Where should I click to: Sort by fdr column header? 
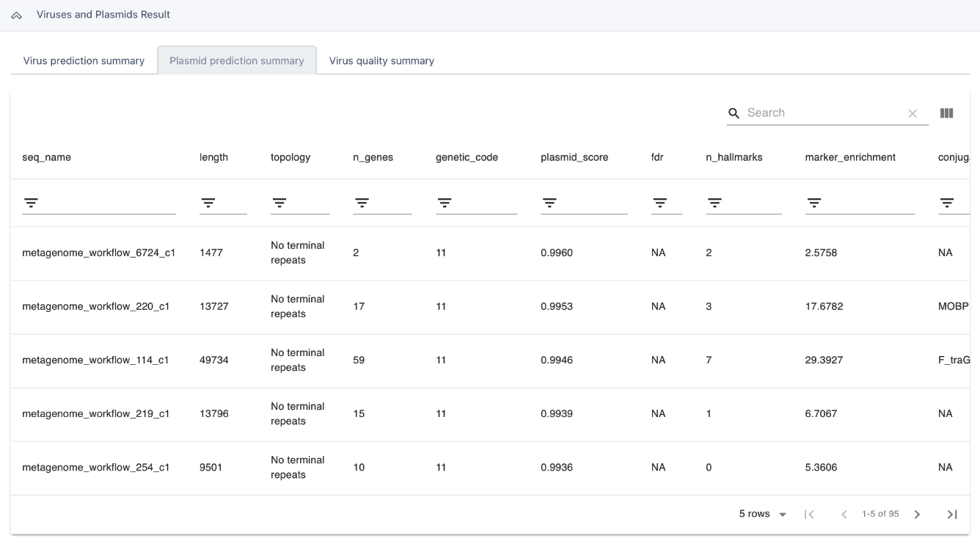(x=657, y=157)
